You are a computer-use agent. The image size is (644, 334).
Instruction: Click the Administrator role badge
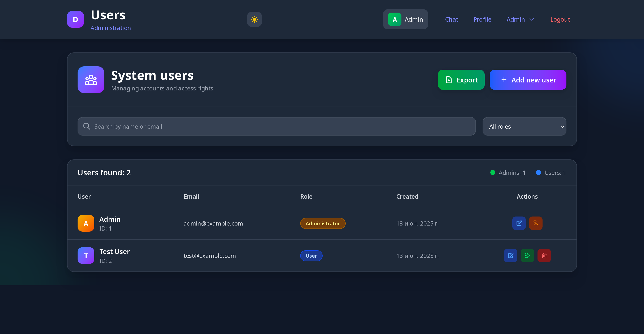pyautogui.click(x=322, y=223)
